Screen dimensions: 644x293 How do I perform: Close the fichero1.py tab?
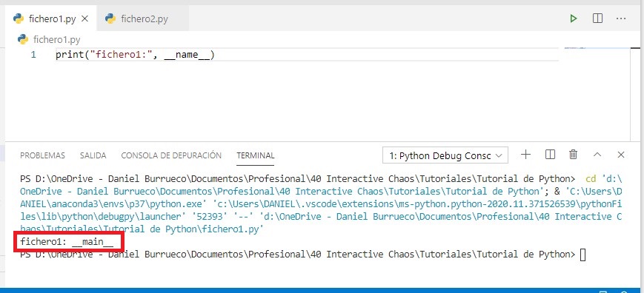84,18
